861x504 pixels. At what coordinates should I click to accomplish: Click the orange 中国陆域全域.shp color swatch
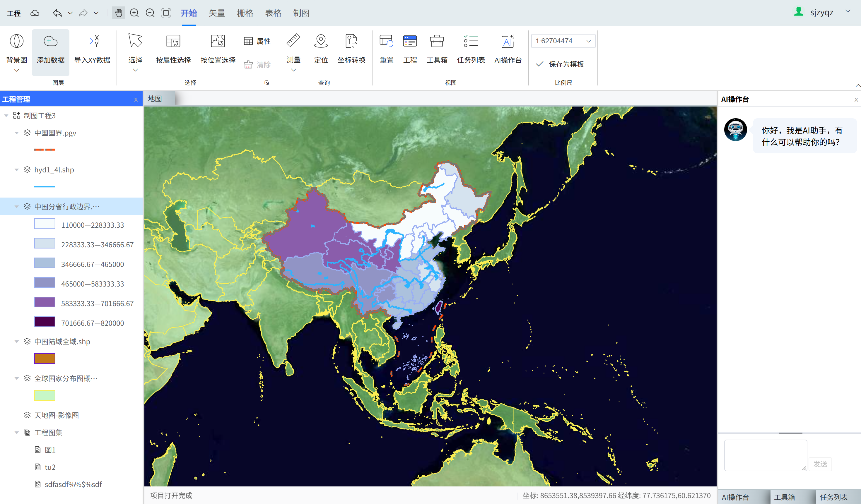(x=45, y=359)
